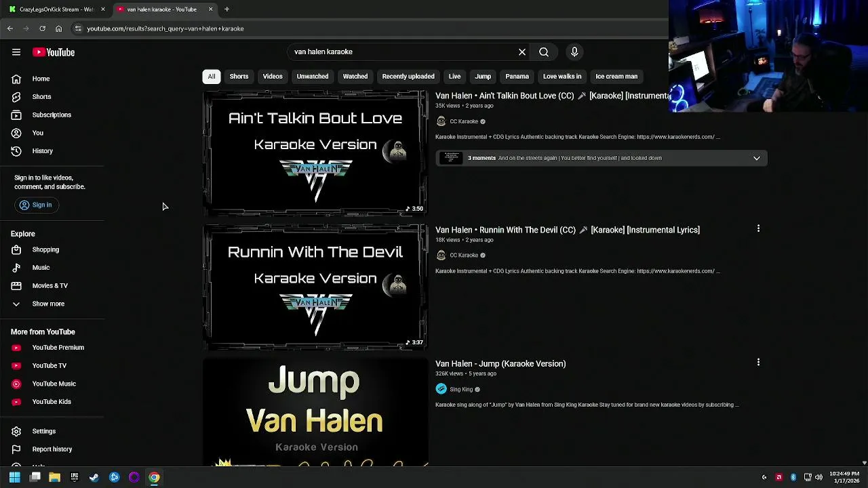Reload the page with the refresh icon

click(42, 28)
